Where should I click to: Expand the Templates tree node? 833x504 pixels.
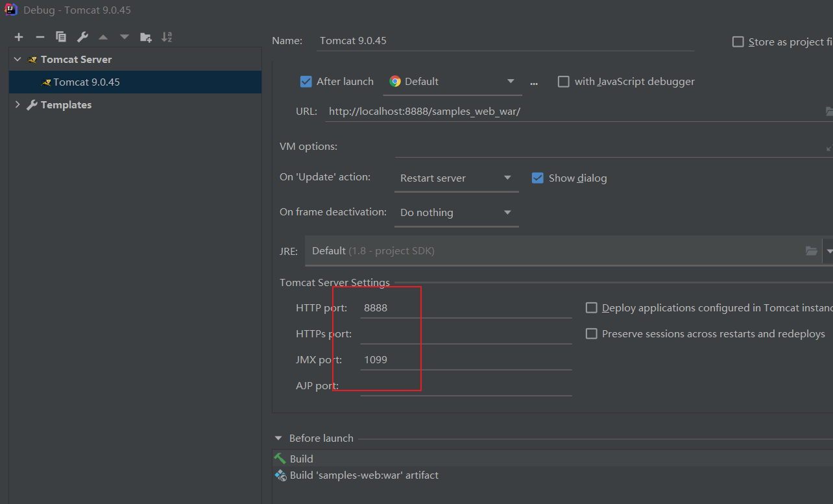point(18,105)
